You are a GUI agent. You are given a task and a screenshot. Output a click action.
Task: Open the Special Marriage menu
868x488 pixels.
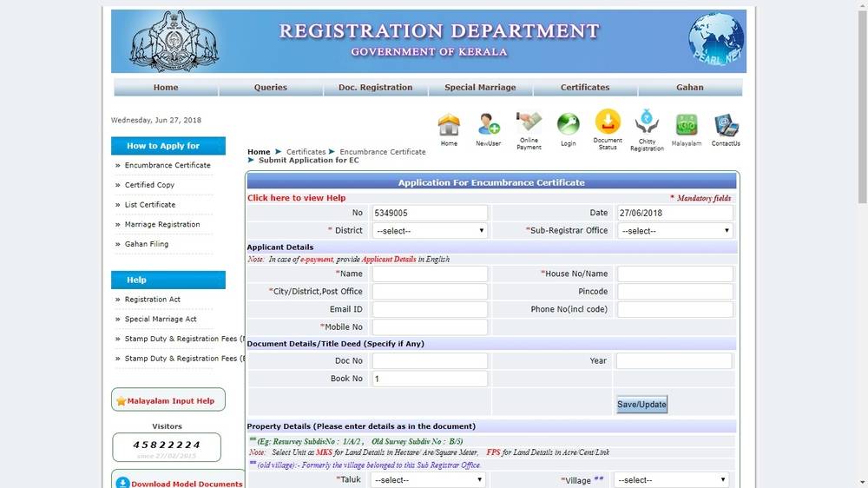480,88
